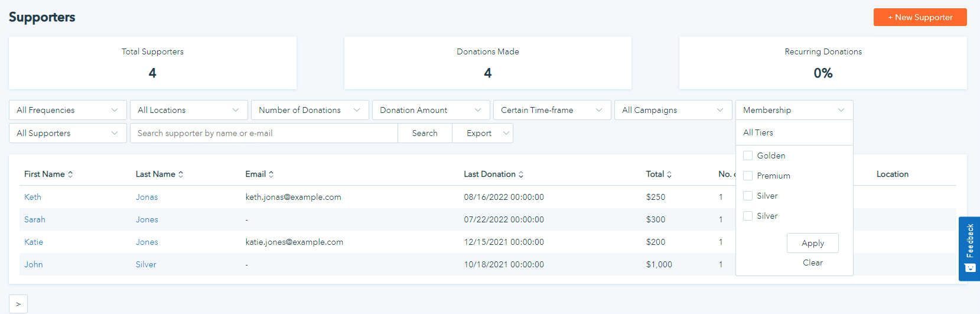The height and width of the screenshot is (314, 980).
Task: Check the Golden tier checkbox
Action: [748, 156]
